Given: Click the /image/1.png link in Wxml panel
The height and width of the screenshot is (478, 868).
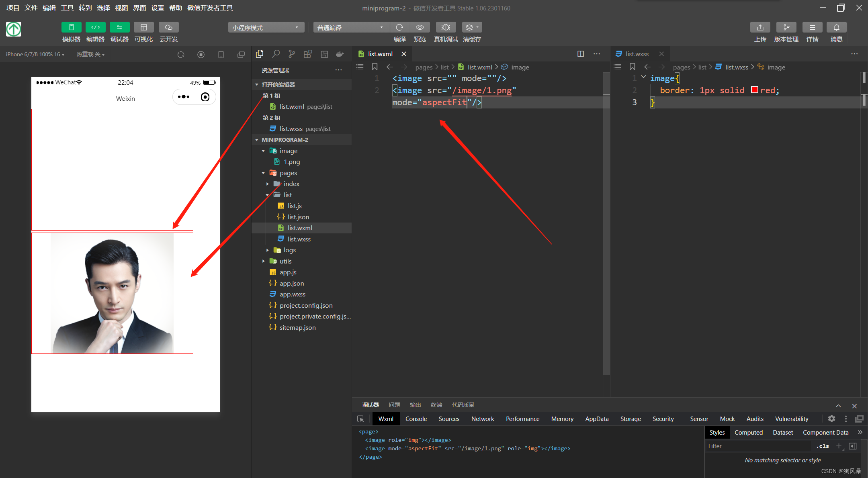Looking at the screenshot, I should pyautogui.click(x=481, y=448).
